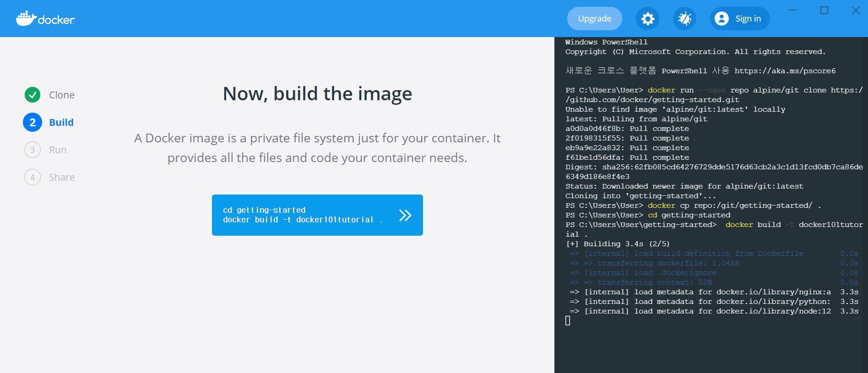Viewport: 868px width, 373px height.
Task: Click the 'f61be1d56dfa: Pull complete' line
Action: tap(627, 157)
